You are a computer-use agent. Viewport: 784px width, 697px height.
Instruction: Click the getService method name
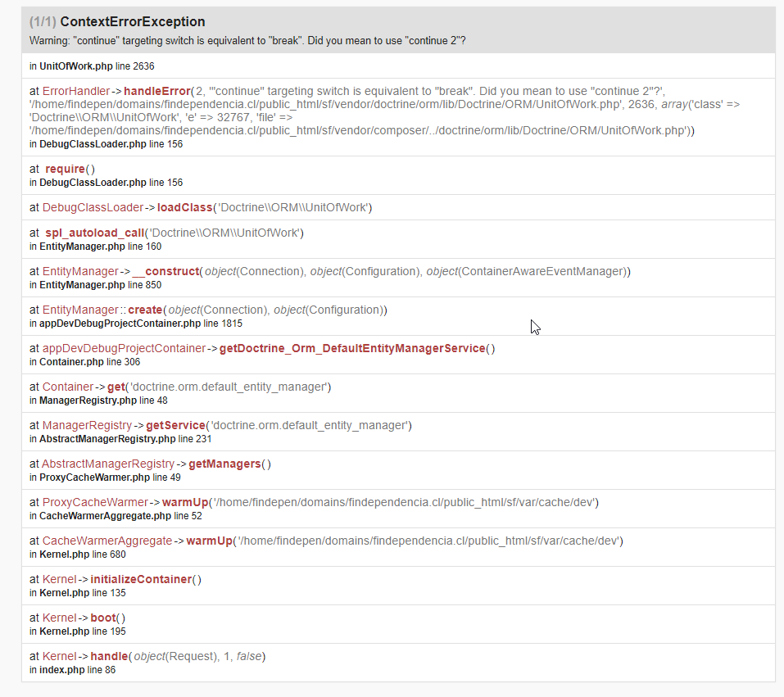(174, 425)
